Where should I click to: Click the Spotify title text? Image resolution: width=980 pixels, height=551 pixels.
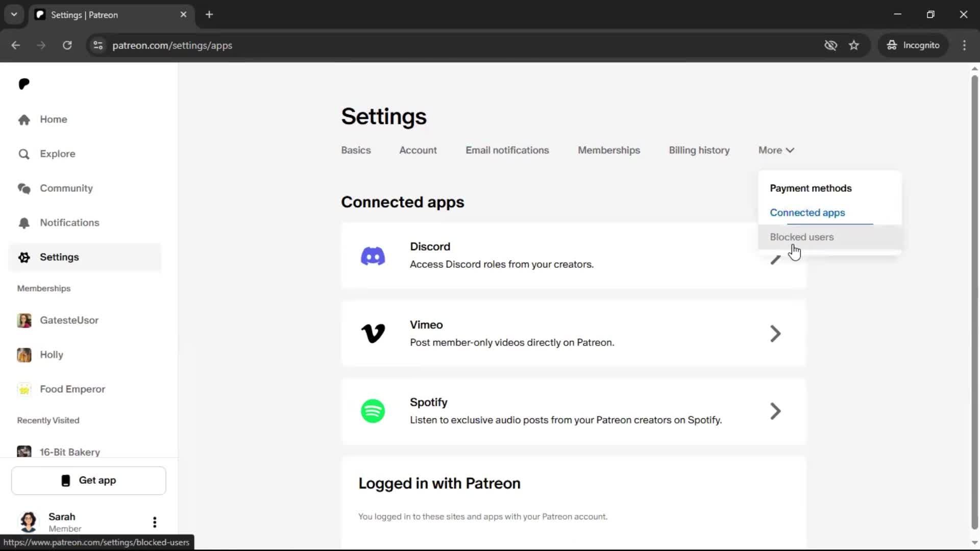click(429, 403)
